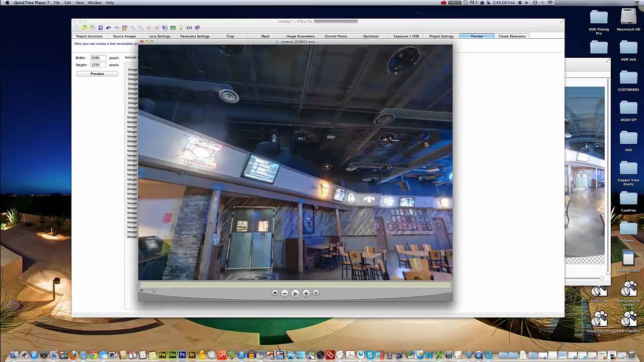The image size is (644, 362).
Task: Switch to the Project Settings tab
Action: pyautogui.click(x=441, y=36)
